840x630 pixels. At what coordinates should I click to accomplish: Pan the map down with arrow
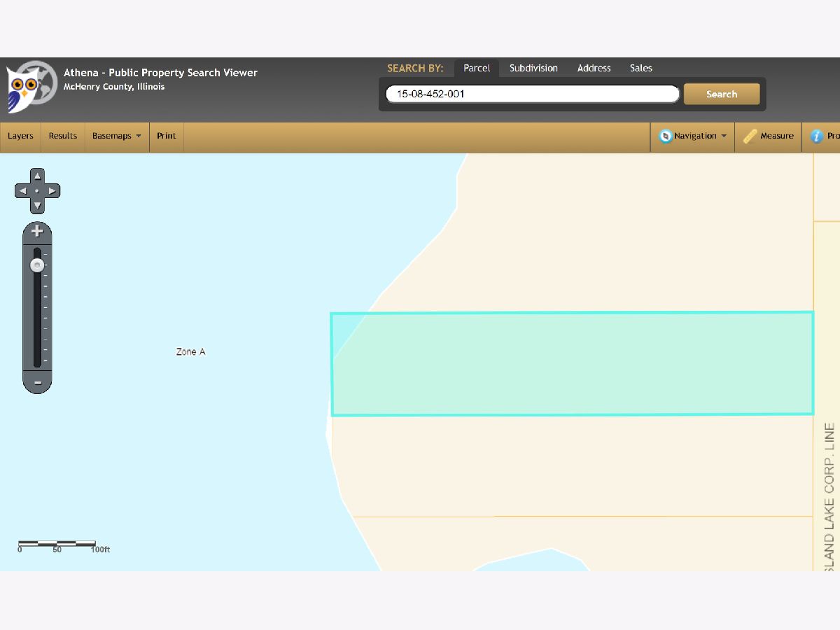coord(37,206)
